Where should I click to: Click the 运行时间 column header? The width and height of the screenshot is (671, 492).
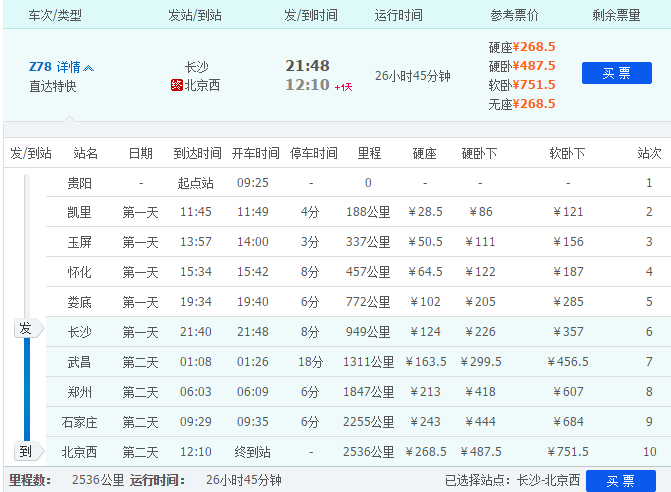(398, 16)
